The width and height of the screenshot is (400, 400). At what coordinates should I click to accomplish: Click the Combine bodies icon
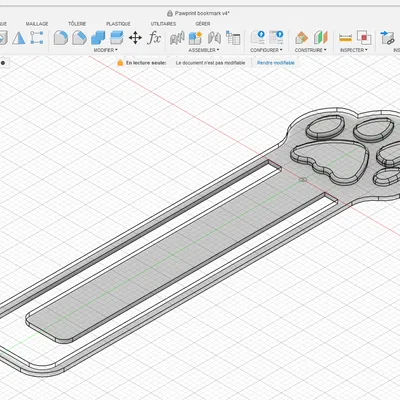tap(98, 38)
